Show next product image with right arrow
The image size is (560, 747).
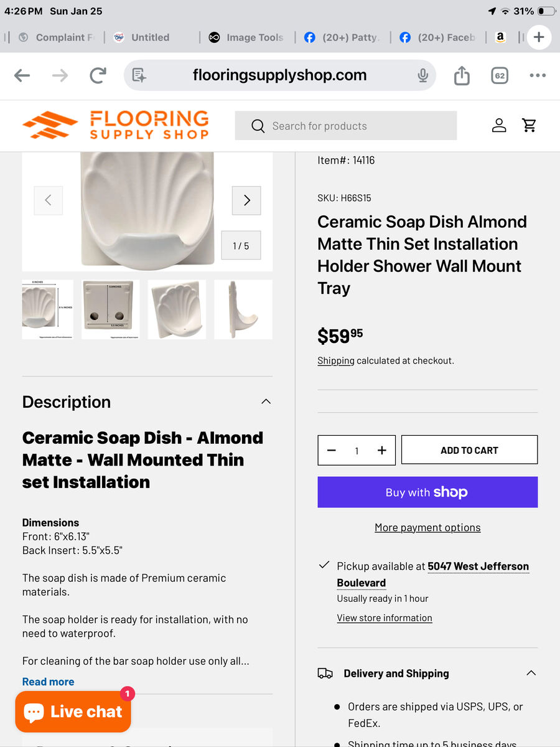[x=246, y=200]
